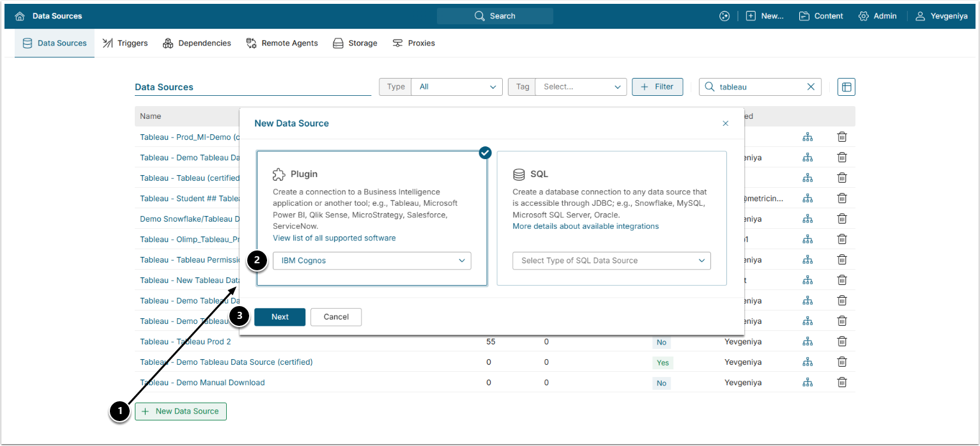Go to the Remote Agents tab
This screenshot has width=980, height=446.
tap(282, 43)
